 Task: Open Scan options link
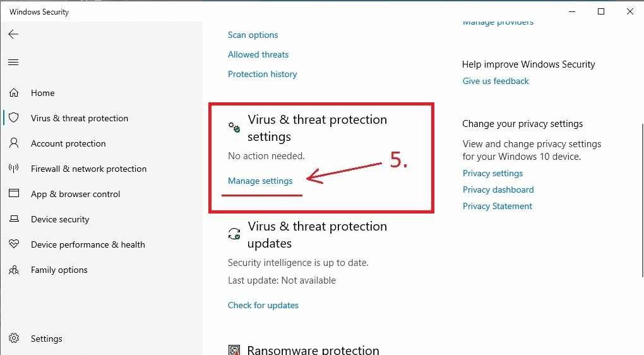253,35
